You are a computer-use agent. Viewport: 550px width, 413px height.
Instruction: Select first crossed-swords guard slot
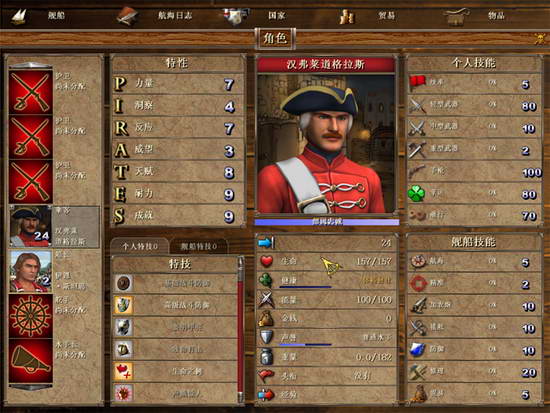pos(31,92)
